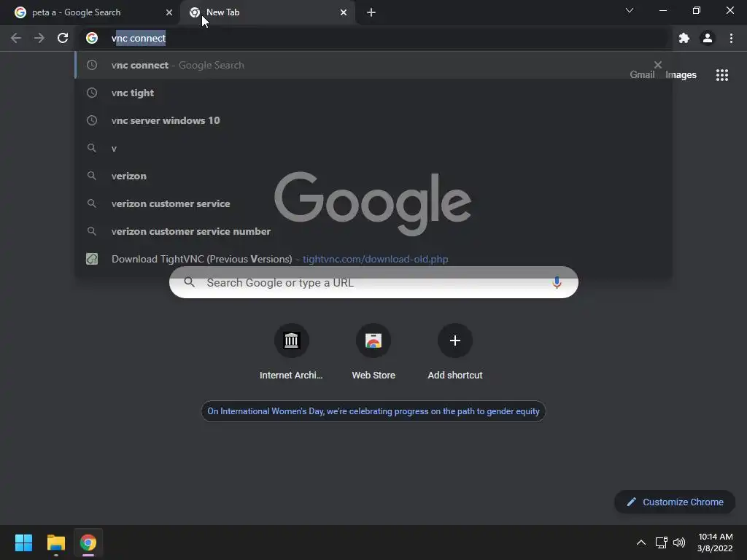Open the Chrome three-dot menu
The width and height of the screenshot is (747, 560).
(731, 38)
